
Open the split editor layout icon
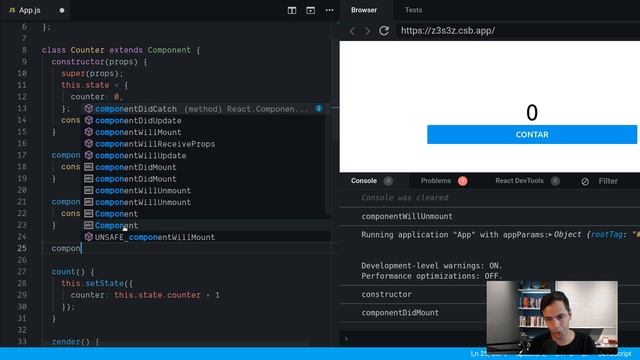292,10
